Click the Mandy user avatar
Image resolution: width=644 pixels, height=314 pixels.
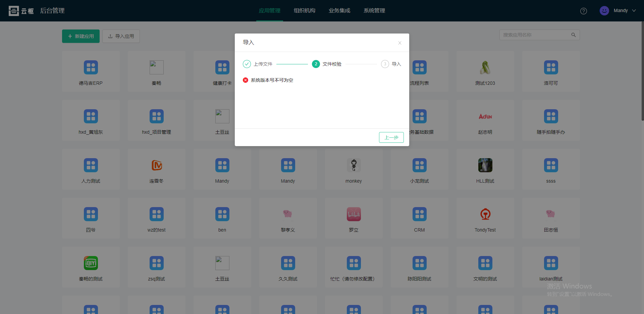tap(604, 11)
